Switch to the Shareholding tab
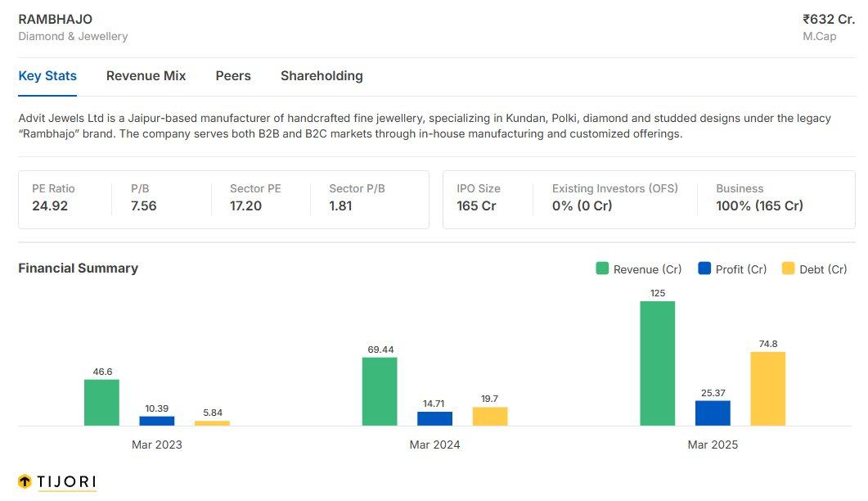 coord(322,76)
